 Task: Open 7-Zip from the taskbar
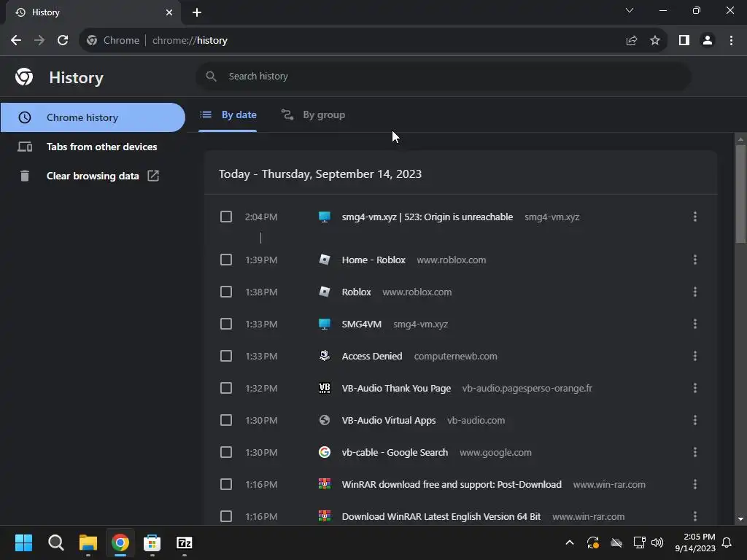185,542
